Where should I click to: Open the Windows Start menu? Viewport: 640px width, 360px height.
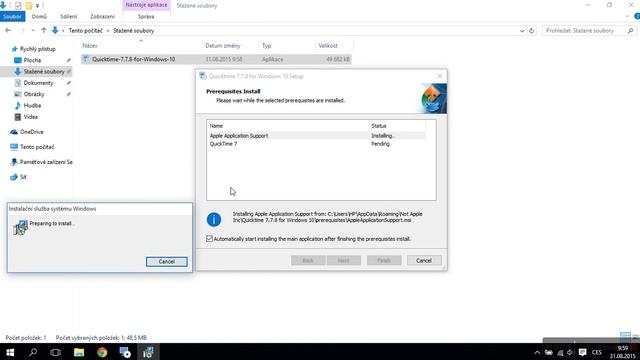coord(10,352)
